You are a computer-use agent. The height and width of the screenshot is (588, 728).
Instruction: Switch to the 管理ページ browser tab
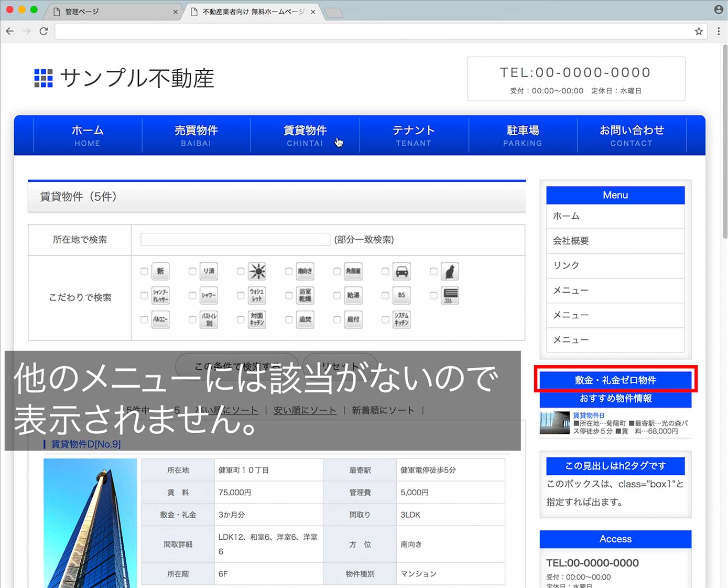click(x=113, y=12)
